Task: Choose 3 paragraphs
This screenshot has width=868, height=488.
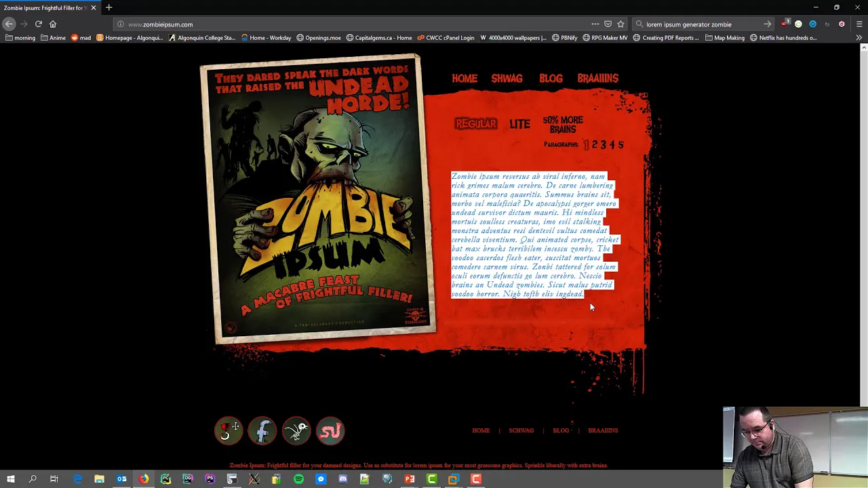Action: (x=603, y=144)
